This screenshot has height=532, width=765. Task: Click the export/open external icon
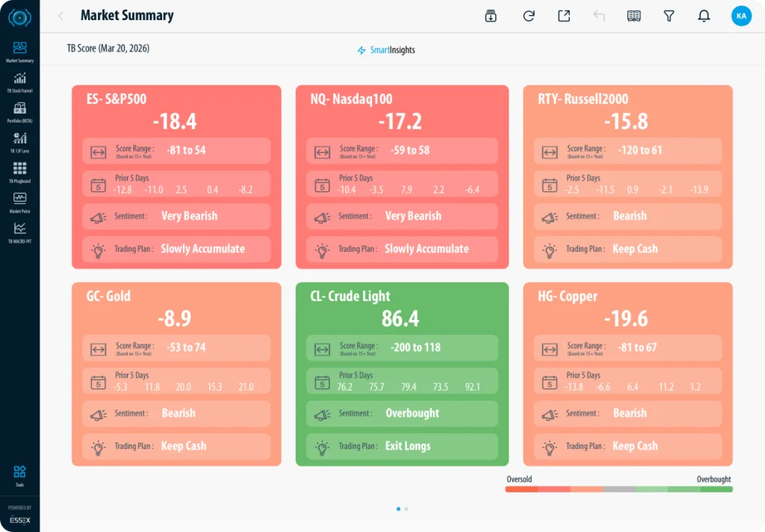[564, 16]
